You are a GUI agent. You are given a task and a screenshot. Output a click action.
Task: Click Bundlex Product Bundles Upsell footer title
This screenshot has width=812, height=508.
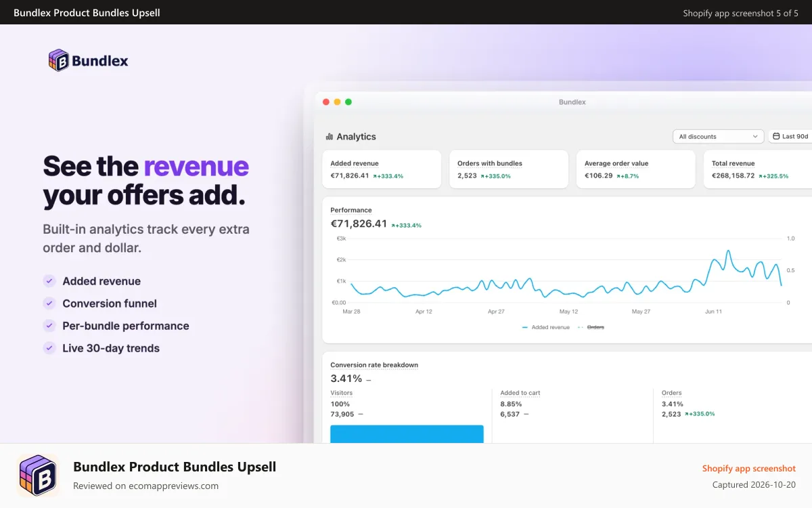[175, 467]
